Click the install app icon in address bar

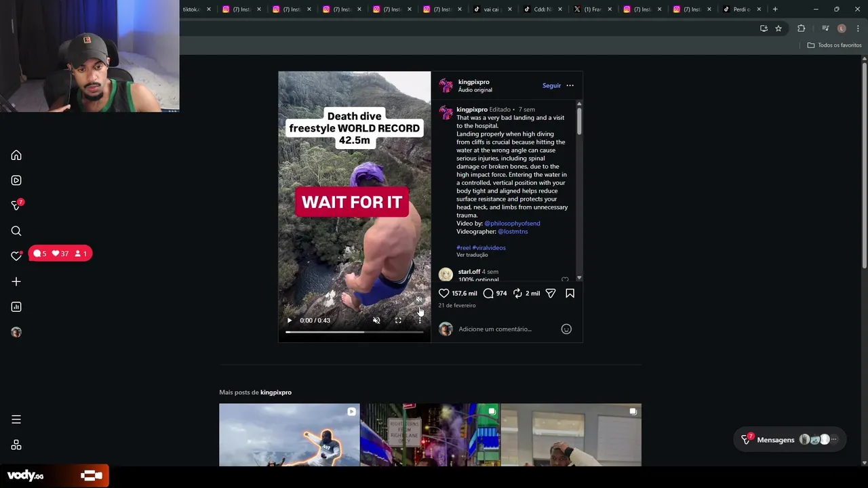(x=764, y=28)
